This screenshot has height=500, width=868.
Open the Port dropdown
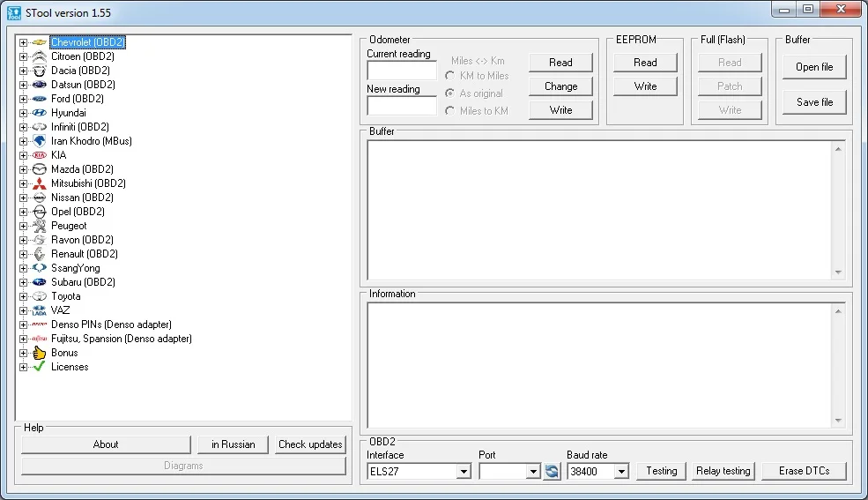[x=532, y=472]
